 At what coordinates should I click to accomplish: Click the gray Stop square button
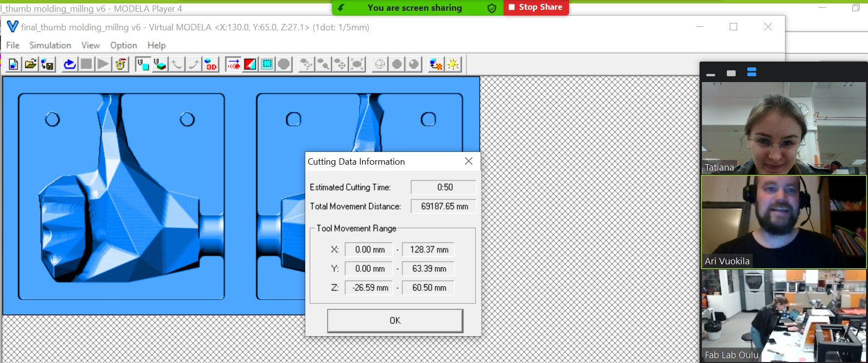[86, 64]
